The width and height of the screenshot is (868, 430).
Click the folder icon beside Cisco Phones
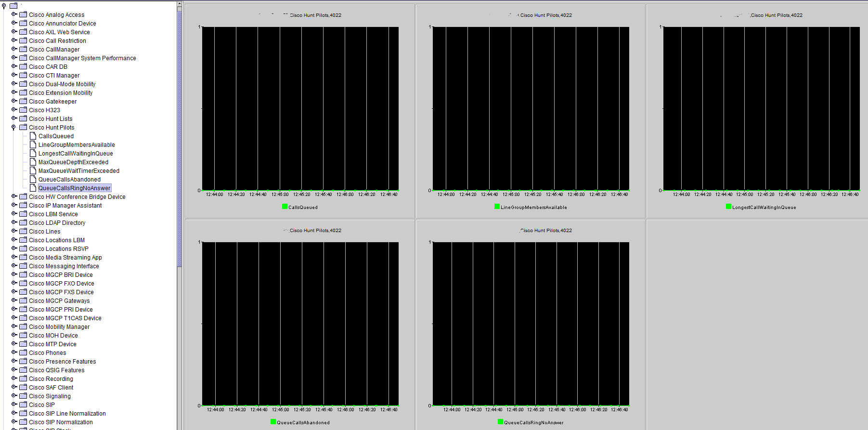tap(23, 352)
